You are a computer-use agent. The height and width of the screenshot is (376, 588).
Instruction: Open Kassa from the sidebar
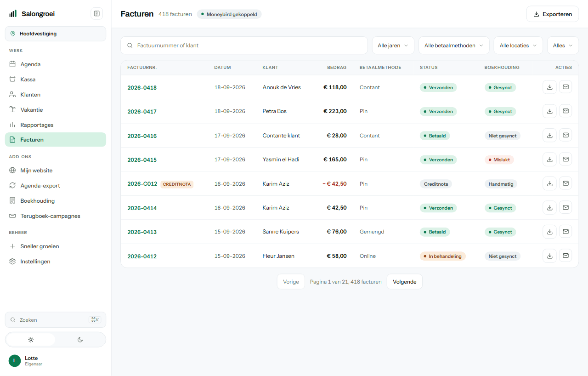(x=56, y=80)
